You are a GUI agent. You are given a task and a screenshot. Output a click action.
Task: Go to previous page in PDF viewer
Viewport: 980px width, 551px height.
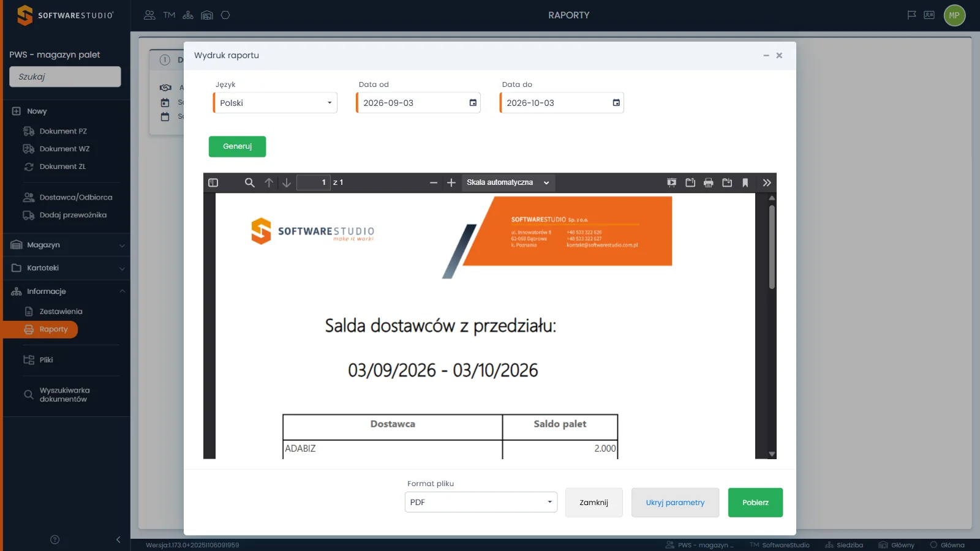pyautogui.click(x=269, y=182)
